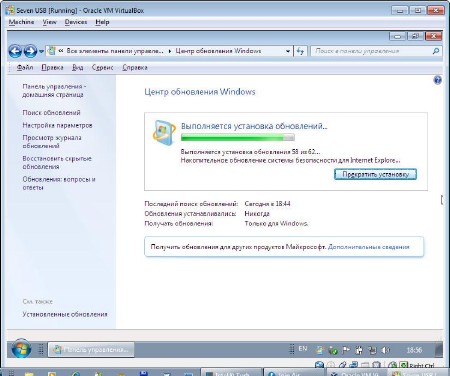Open the VirtualBox Help menu

[102, 22]
